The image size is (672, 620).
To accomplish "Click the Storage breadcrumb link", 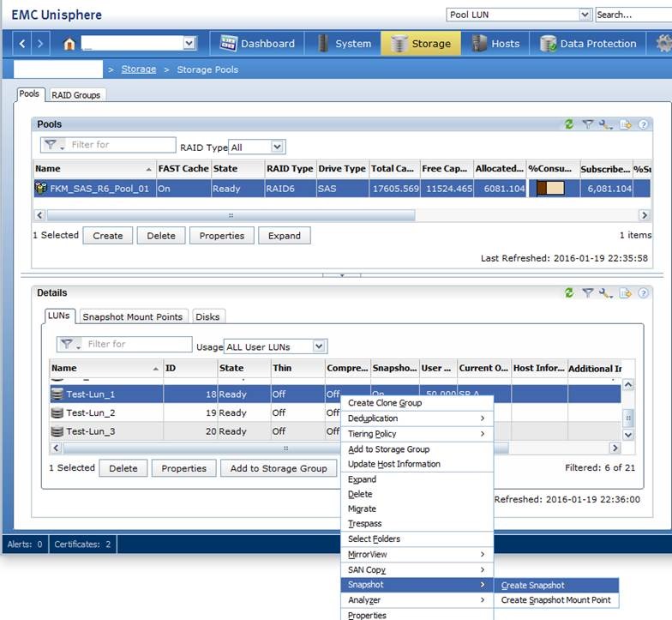I will [139, 69].
